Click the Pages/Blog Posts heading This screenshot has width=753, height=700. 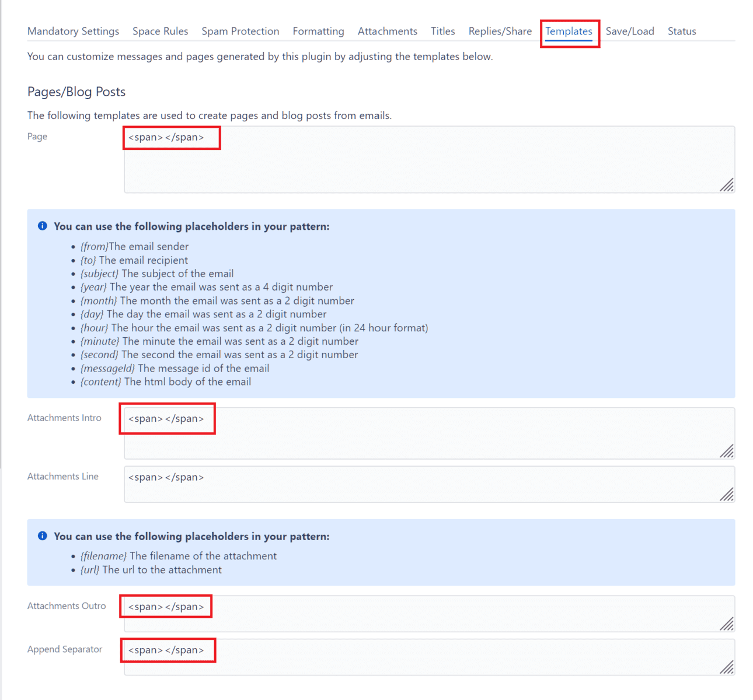pos(76,92)
